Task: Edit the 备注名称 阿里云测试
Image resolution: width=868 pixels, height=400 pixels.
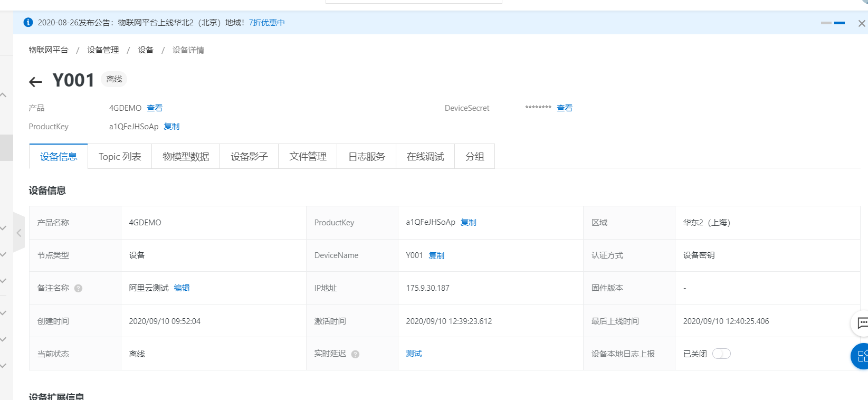Action: pyautogui.click(x=182, y=288)
